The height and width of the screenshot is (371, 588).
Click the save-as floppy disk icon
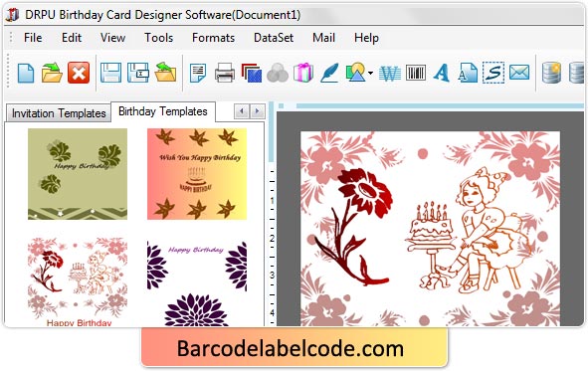click(138, 73)
